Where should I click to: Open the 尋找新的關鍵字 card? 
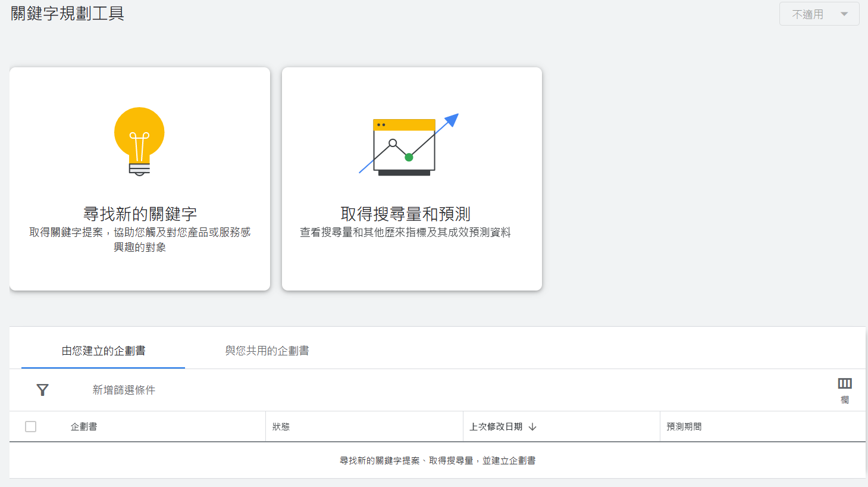click(140, 179)
